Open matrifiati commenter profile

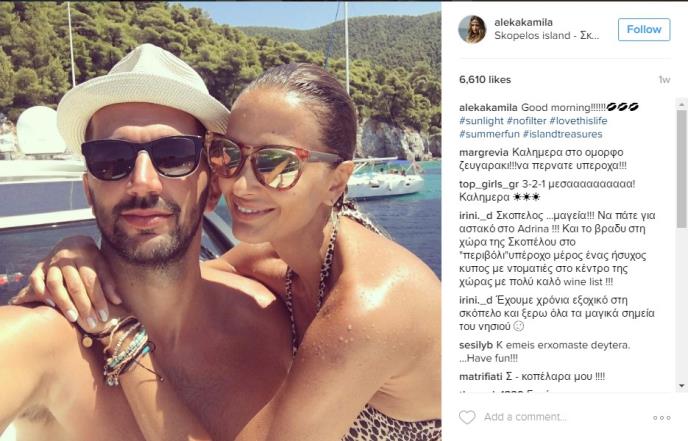(481, 376)
